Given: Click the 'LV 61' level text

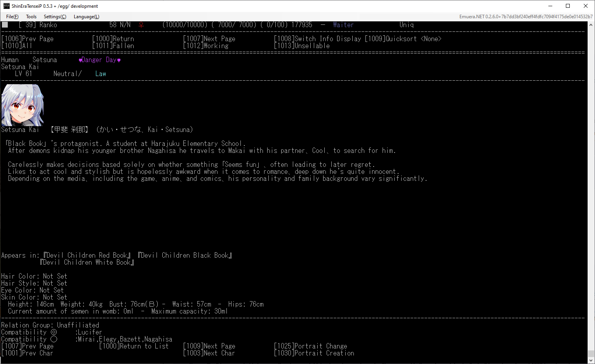Looking at the screenshot, I should pyautogui.click(x=24, y=74).
